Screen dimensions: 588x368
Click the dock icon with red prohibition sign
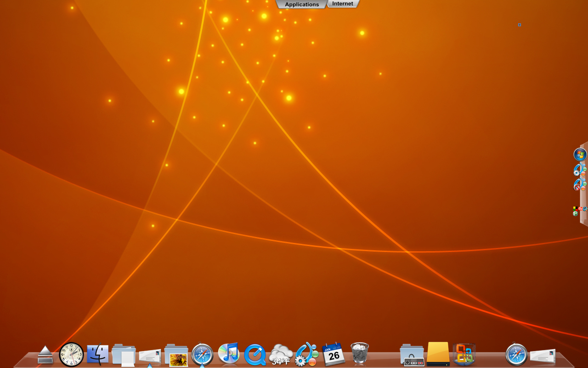pyautogui.click(x=580, y=184)
